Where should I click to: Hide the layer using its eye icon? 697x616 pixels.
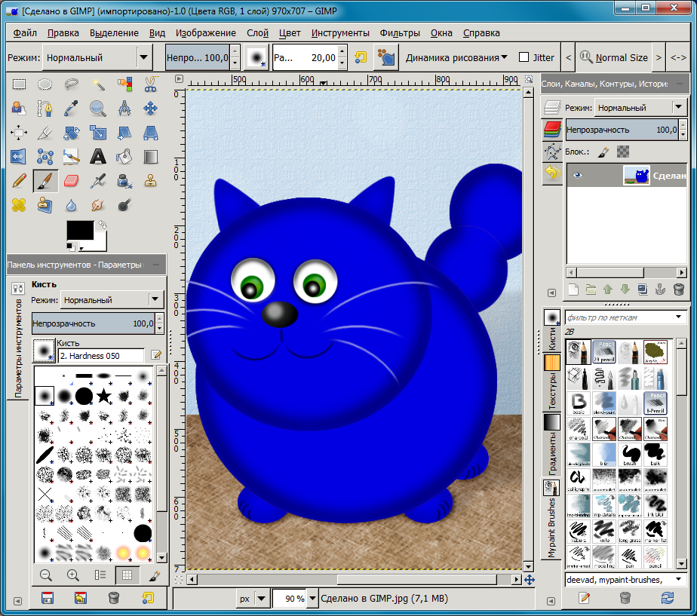tap(579, 176)
